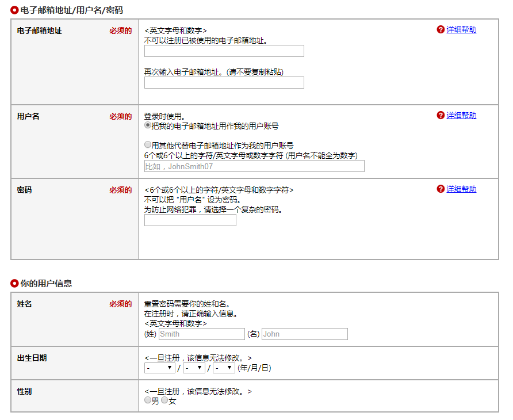
Task: Click the 电子邮箱地址/用户名/密码 section heading
Action: coord(71,10)
